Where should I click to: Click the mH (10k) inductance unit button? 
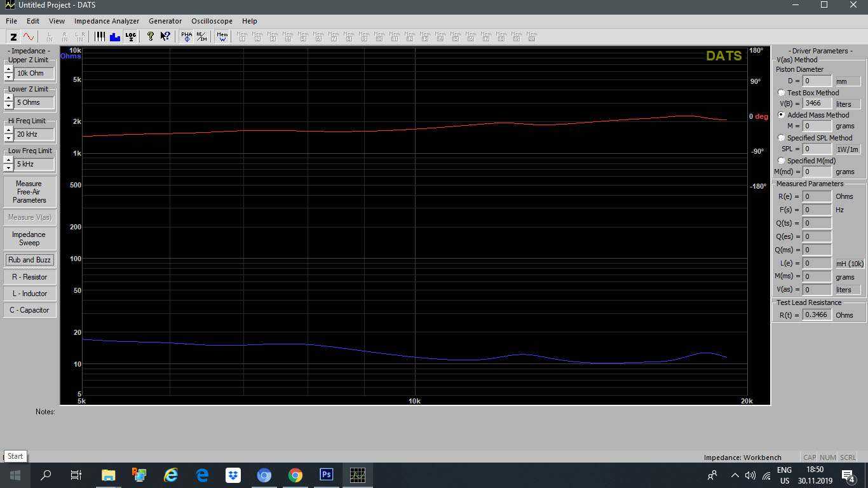850,264
